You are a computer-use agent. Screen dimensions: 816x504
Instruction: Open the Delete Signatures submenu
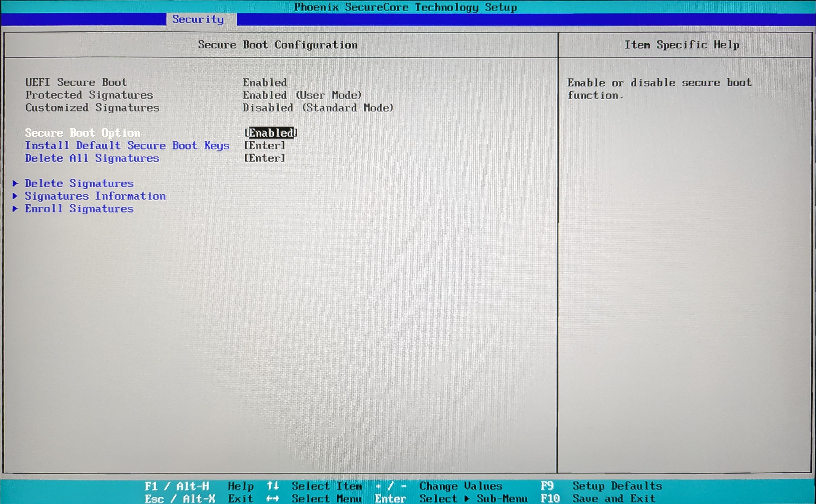79,183
